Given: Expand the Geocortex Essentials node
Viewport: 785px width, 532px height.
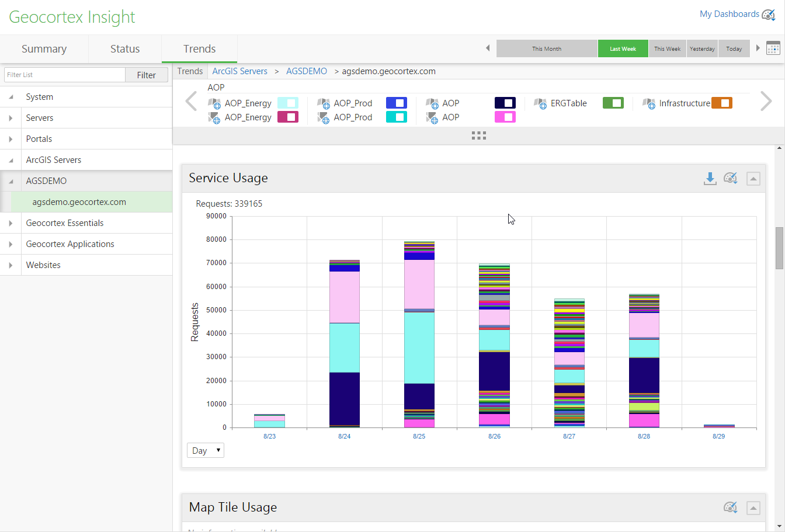Looking at the screenshot, I should tap(11, 223).
